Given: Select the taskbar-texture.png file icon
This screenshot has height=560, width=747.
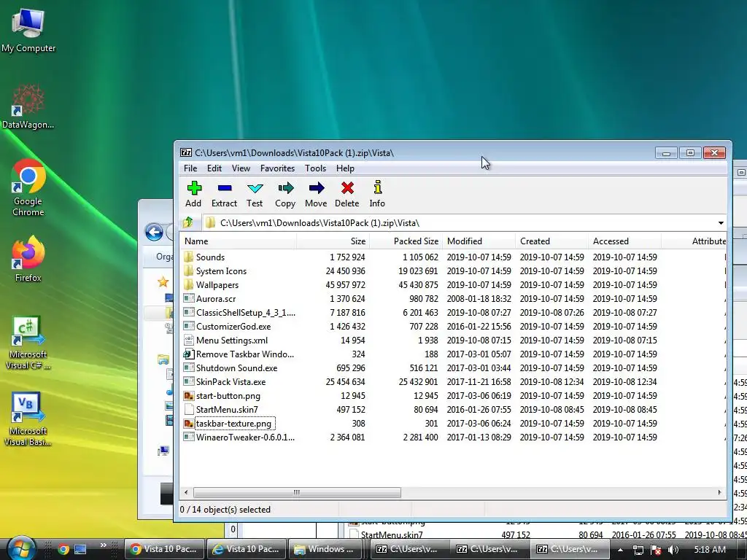Looking at the screenshot, I should [189, 424].
